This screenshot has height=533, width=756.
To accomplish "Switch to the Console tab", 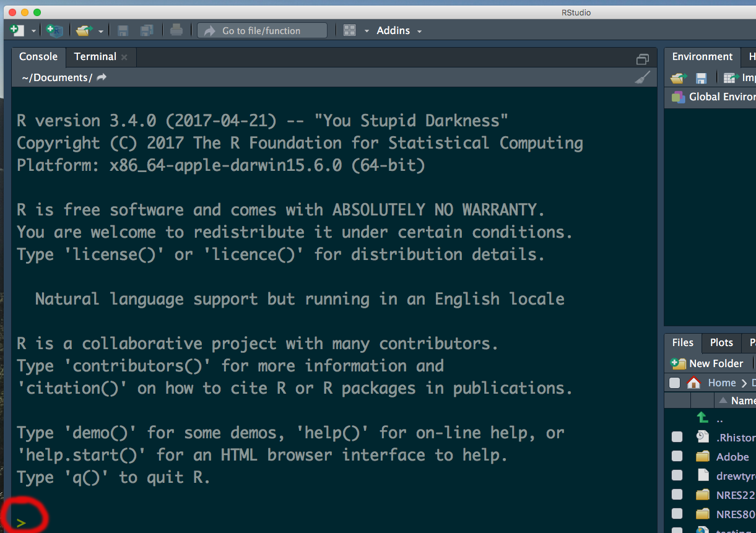I will (x=38, y=56).
